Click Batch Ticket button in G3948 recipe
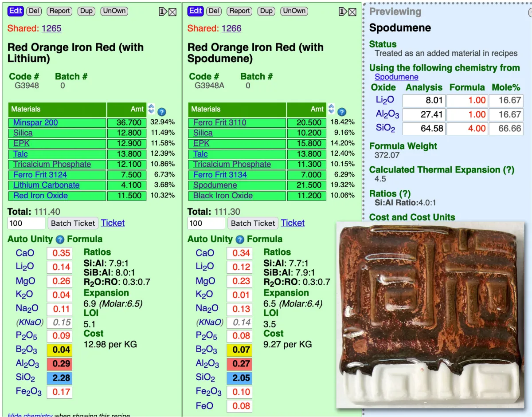Image resolution: width=532 pixels, height=417 pixels. (x=73, y=223)
